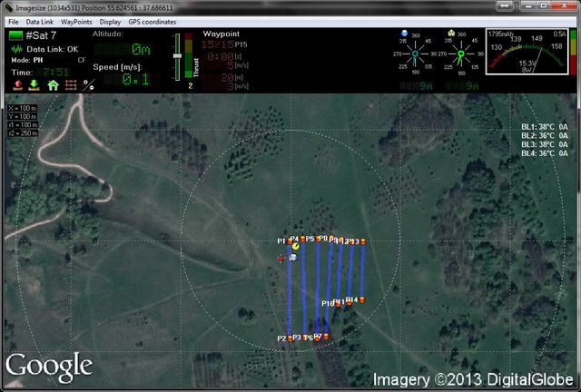This screenshot has width=581, height=392.
Task: Click the Speed '0.1' display
Action: click(127, 79)
